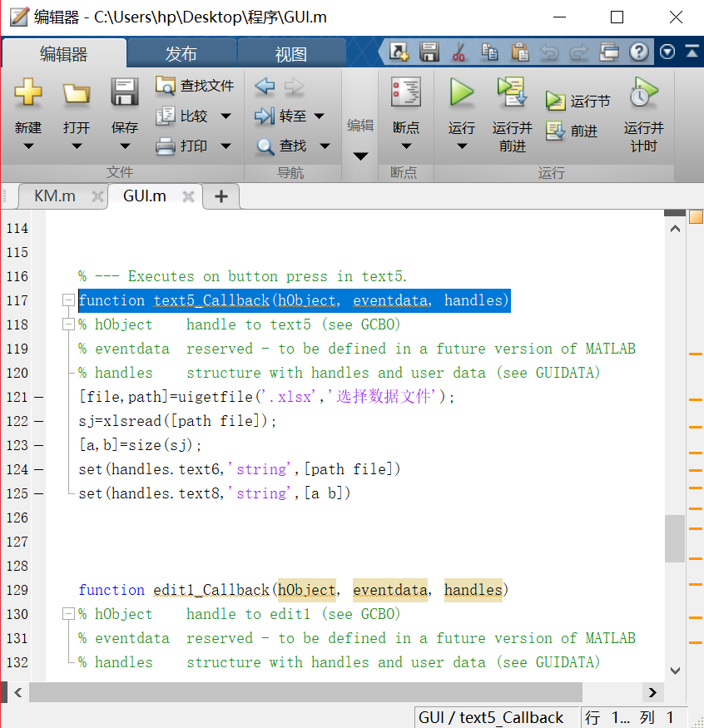This screenshot has width=704, height=728.
Task: Close the GUI.m file tab
Action: point(188,196)
